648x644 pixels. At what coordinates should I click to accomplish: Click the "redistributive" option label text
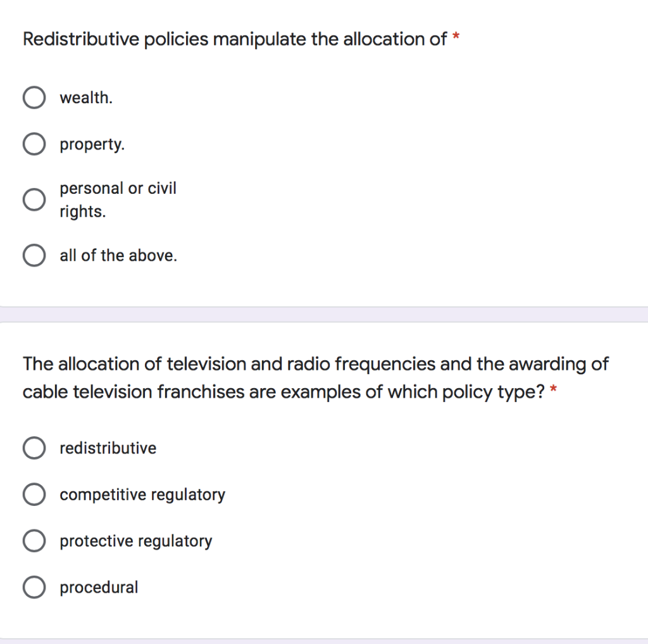108,448
